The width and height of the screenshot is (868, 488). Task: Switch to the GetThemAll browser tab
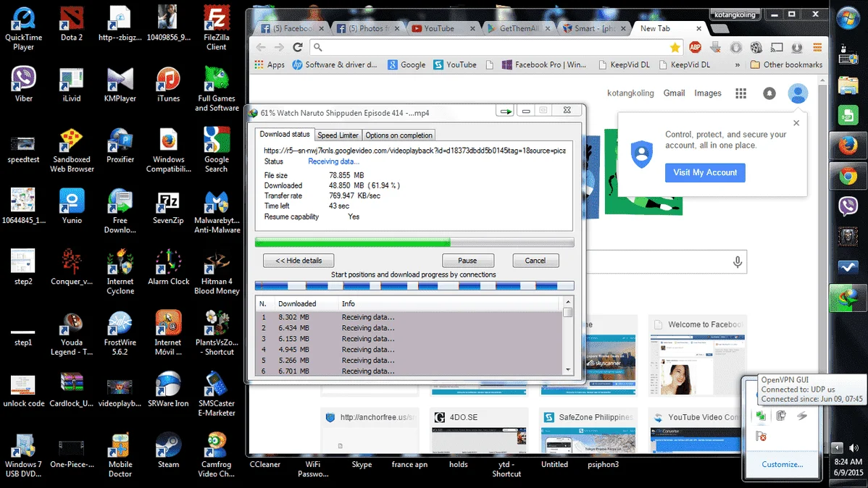[x=519, y=28]
